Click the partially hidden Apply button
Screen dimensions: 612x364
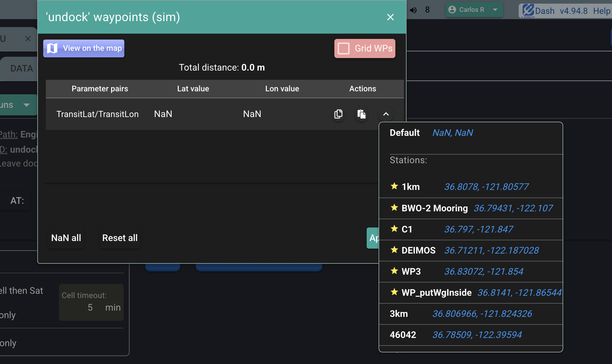point(373,238)
